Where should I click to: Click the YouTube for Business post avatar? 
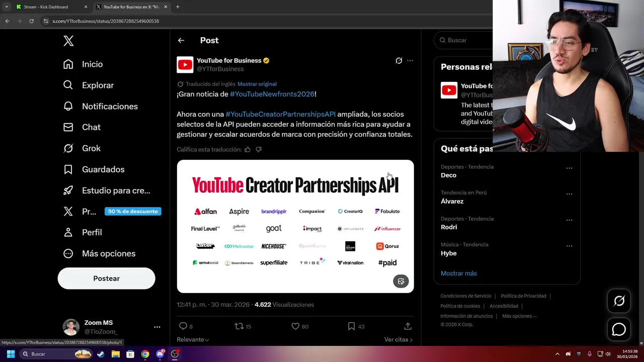[185, 65]
